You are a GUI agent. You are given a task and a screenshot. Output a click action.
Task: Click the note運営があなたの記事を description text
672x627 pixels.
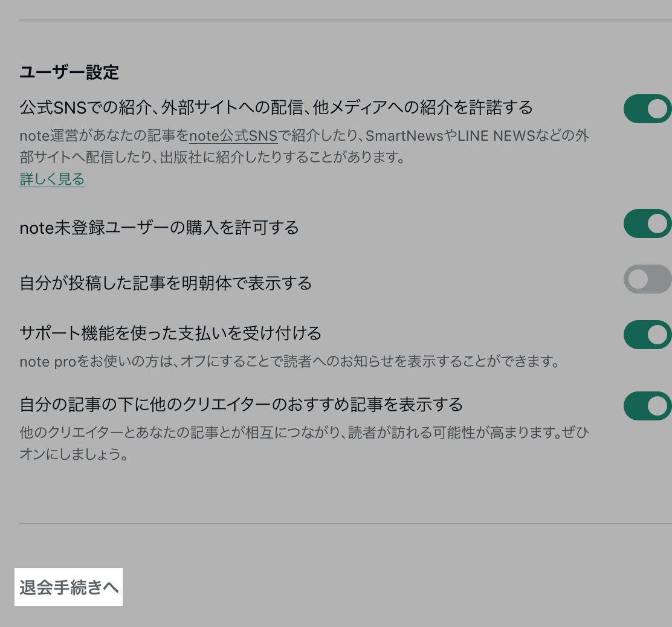coord(104,135)
